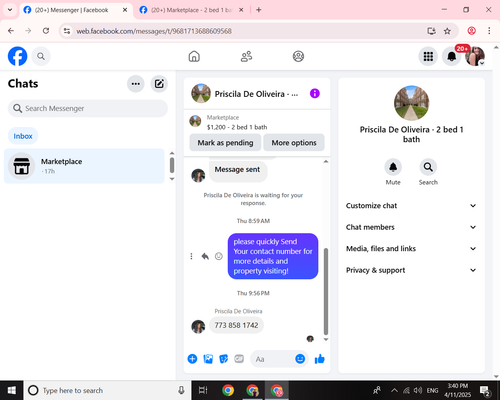The image size is (500, 400).
Task: Click the taskbar microphone icon
Action: [x=181, y=390]
